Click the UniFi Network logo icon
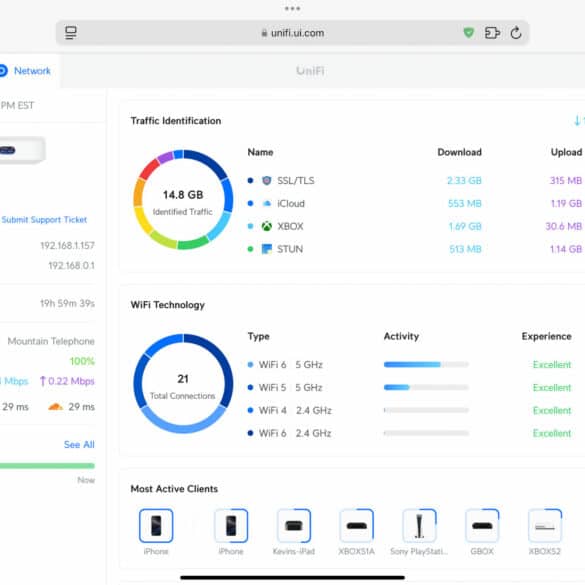The height and width of the screenshot is (585, 585). coord(3,71)
